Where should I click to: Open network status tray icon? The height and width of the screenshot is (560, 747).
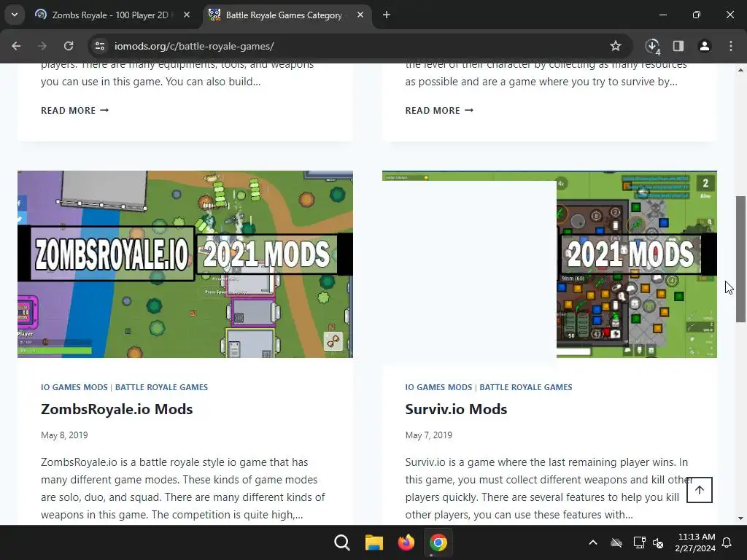(x=639, y=542)
